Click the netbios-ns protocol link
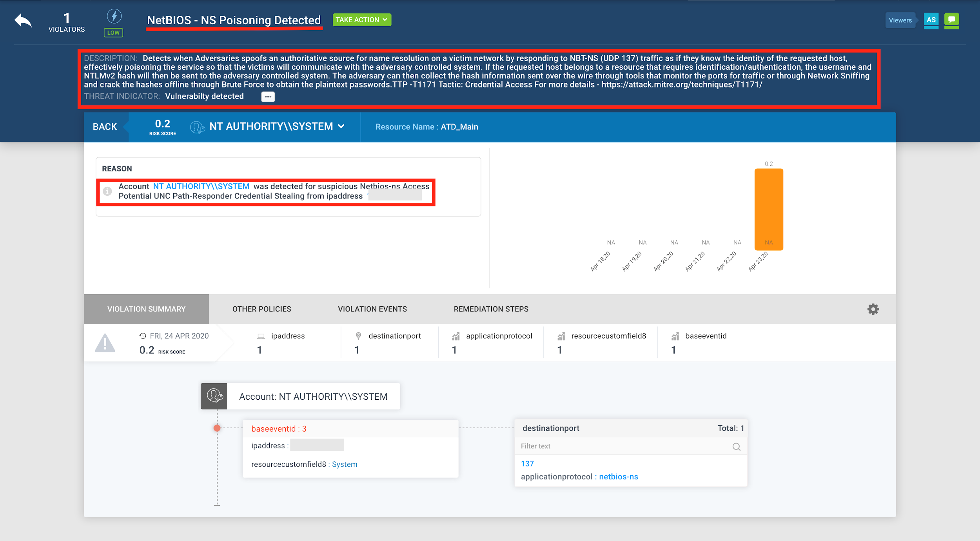The height and width of the screenshot is (541, 980). [x=618, y=477]
